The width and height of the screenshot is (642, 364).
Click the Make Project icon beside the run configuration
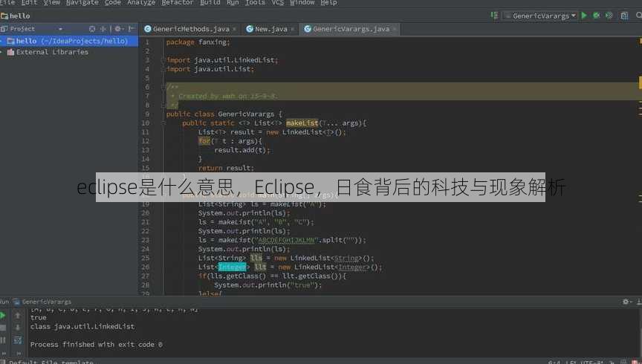coord(494,16)
